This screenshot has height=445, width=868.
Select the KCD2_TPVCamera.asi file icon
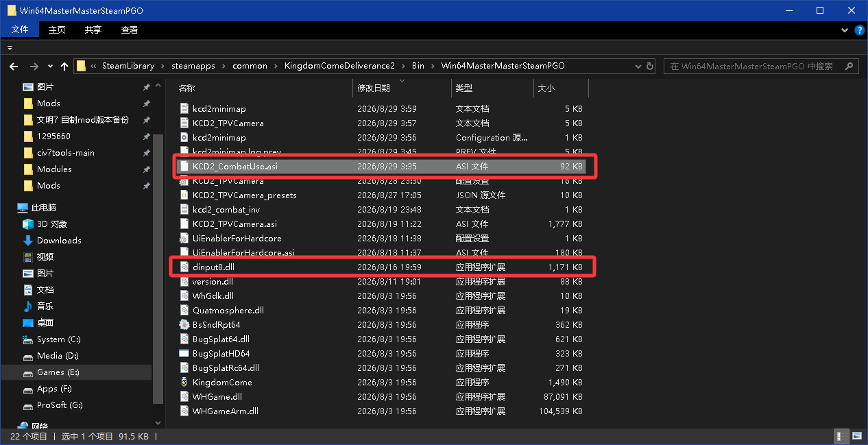click(184, 224)
